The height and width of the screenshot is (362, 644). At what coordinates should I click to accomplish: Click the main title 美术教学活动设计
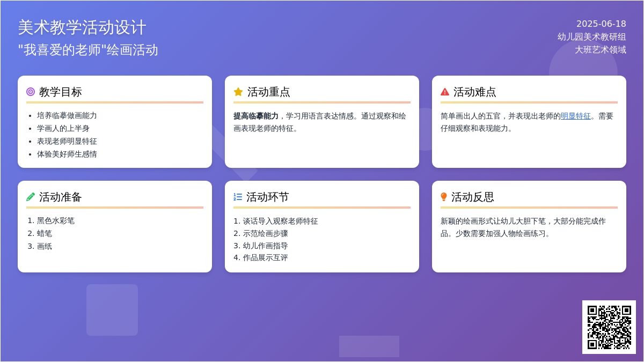coord(82,27)
